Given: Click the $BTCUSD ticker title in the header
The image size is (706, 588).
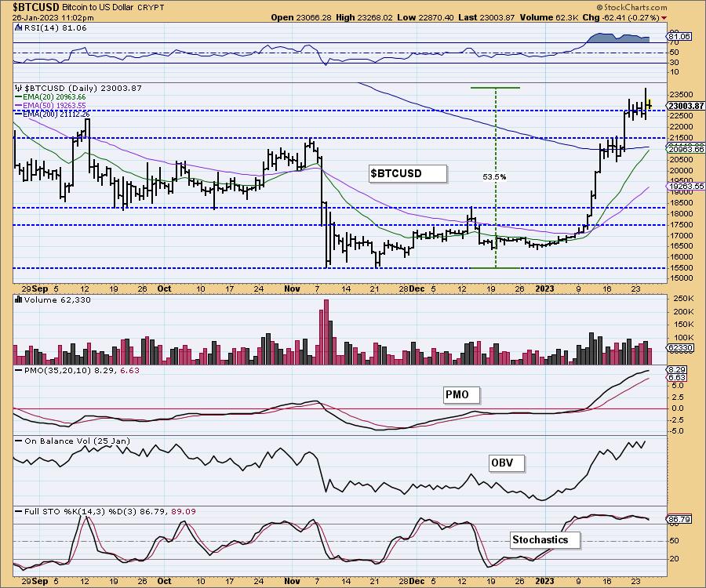Looking at the screenshot, I should click(x=35, y=7).
